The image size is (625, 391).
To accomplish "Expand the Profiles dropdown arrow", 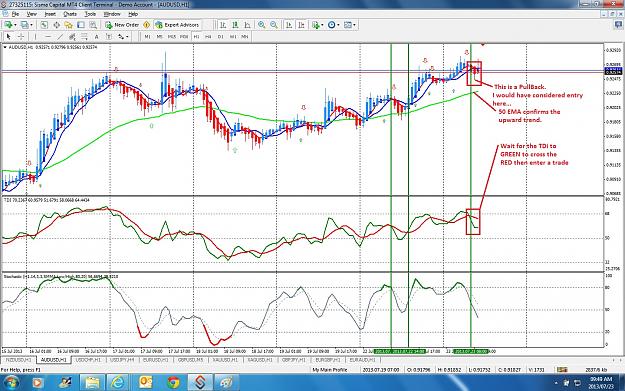I will click(31, 25).
